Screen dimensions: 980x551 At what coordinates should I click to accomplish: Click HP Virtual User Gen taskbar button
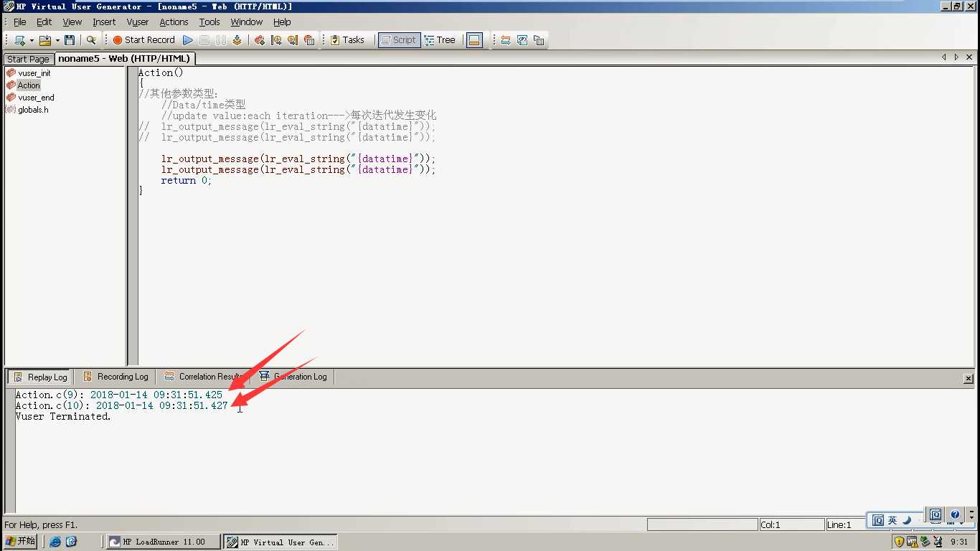(280, 542)
